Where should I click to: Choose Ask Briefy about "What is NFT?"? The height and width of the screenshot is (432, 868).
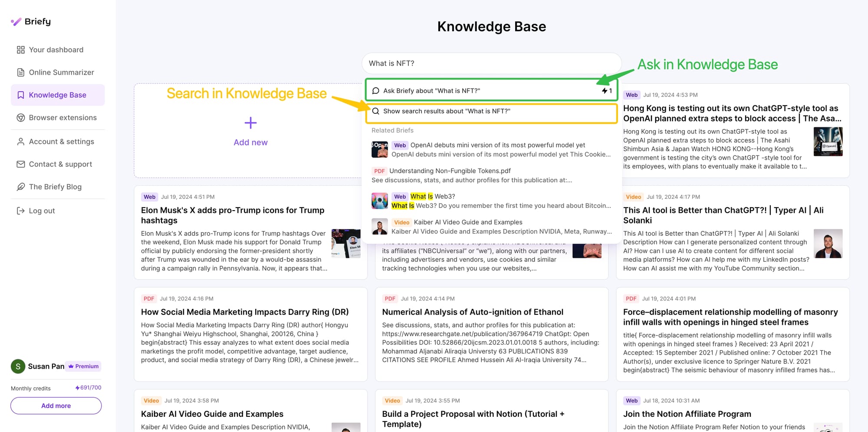(x=491, y=91)
